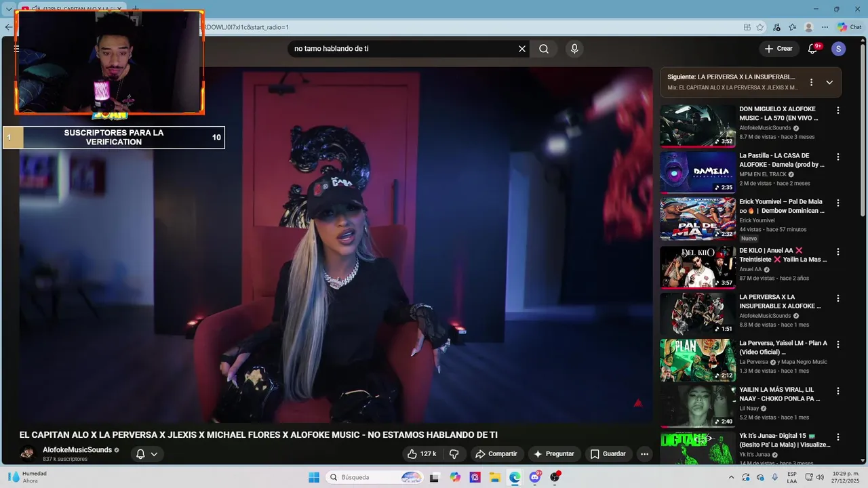The height and width of the screenshot is (488, 868).
Task: Add page to favorites with star icon
Action: coord(760,27)
